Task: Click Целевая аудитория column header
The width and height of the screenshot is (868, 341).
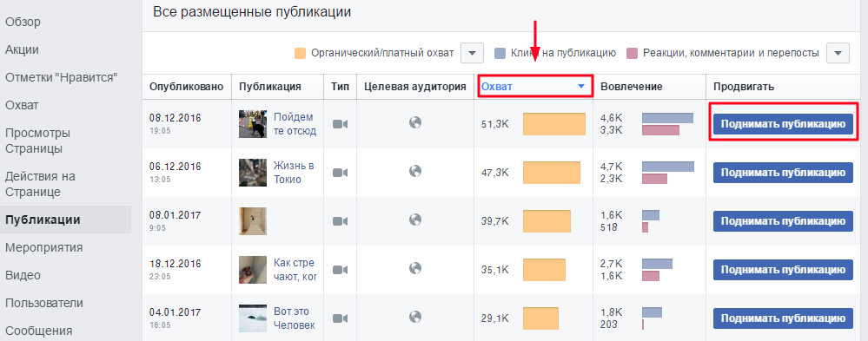Action: [414, 87]
